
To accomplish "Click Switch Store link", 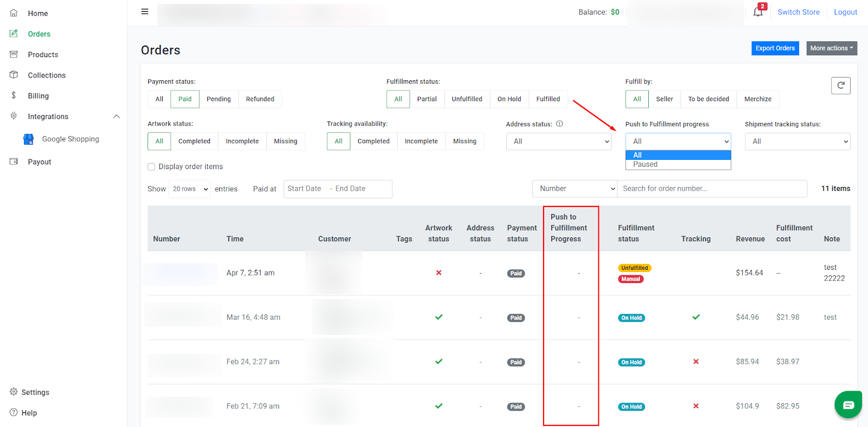I will (x=799, y=12).
